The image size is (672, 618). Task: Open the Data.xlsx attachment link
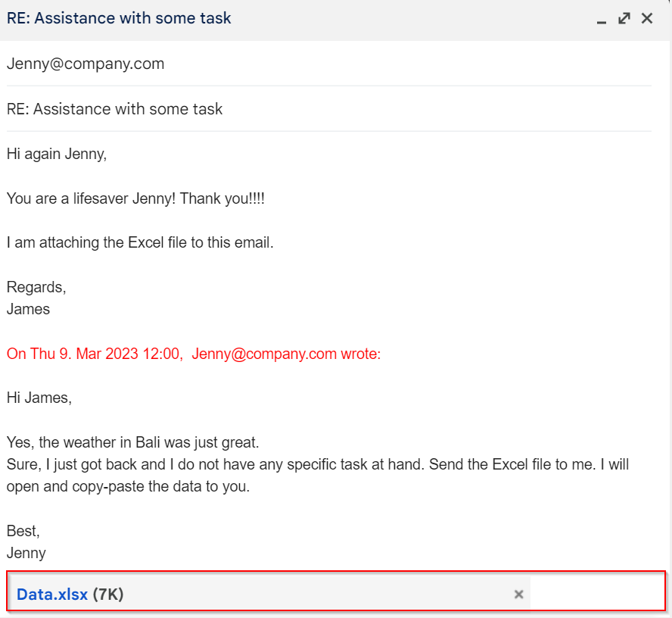click(x=52, y=595)
